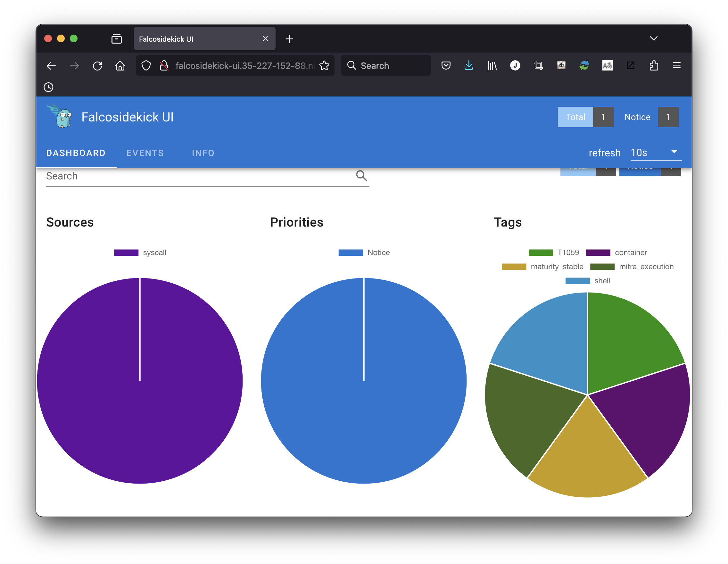Screen dimensions: 728x564
Task: Click the "Priorities" chart heading
Action: click(297, 222)
